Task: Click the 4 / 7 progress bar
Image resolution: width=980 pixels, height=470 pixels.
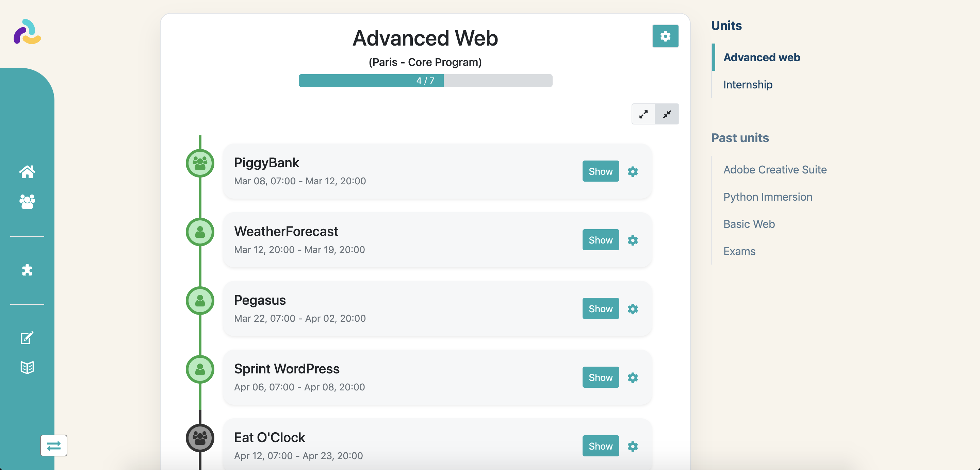Action: pyautogui.click(x=425, y=81)
